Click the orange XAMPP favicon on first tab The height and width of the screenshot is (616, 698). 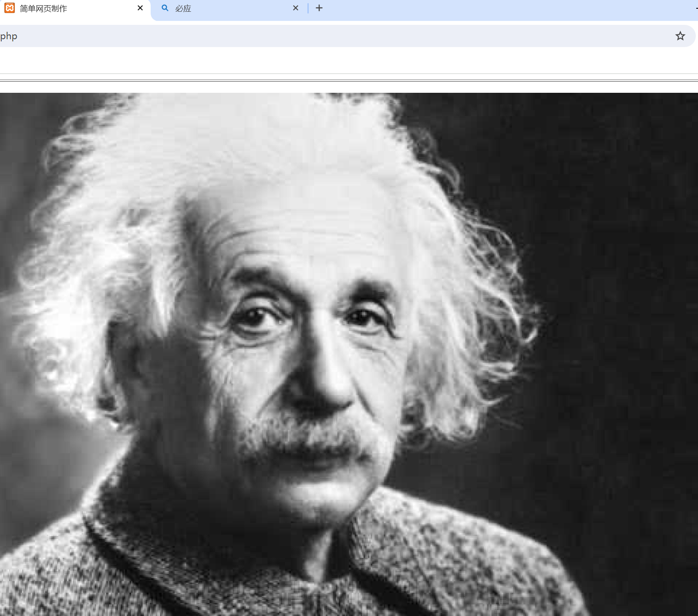[10, 8]
